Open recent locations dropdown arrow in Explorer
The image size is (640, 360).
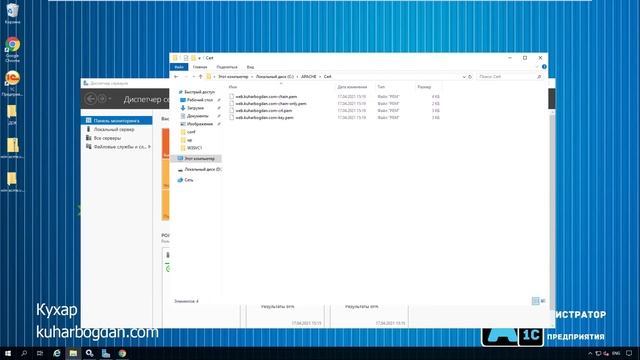pos(193,77)
